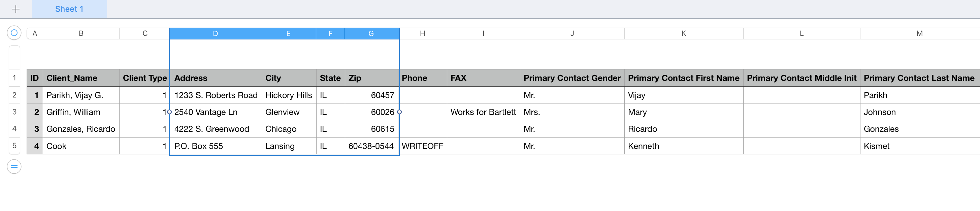The image size is (980, 211).
Task: Select column D header
Action: (215, 33)
